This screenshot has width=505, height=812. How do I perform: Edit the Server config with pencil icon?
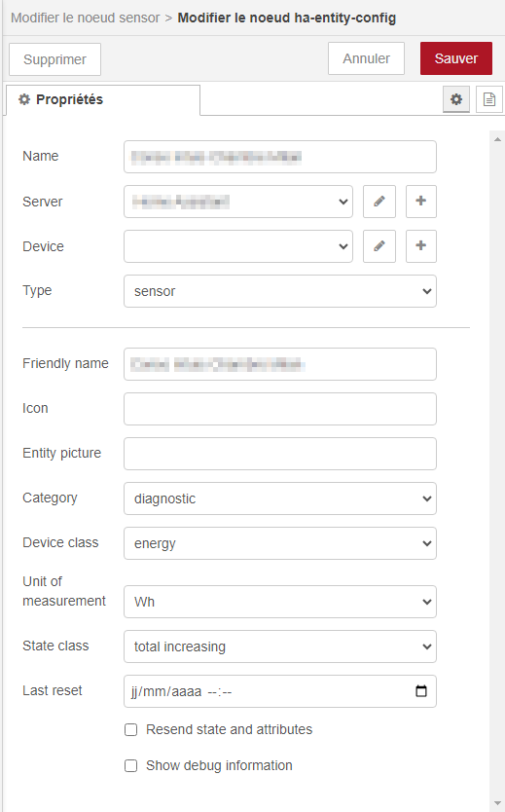point(379,202)
